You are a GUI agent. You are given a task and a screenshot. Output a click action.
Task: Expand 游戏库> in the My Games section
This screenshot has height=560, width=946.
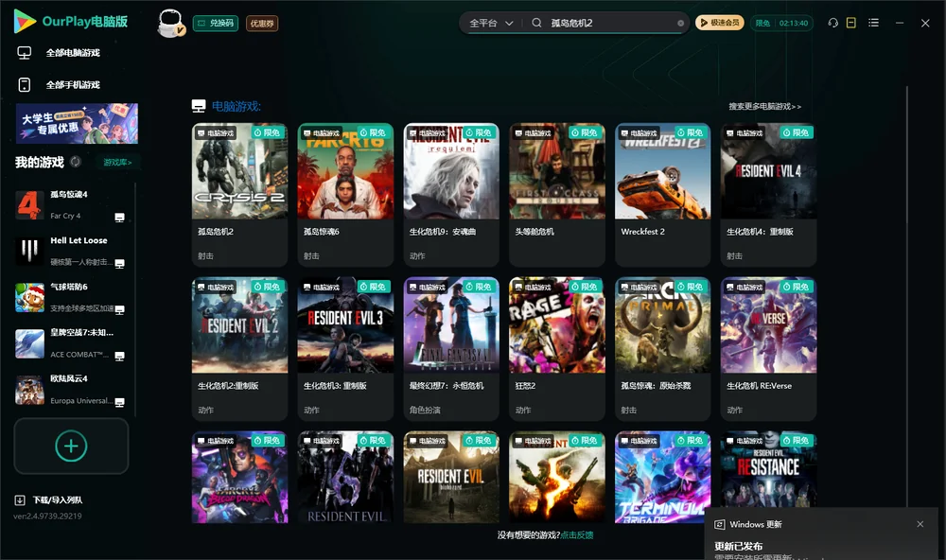coord(117,162)
